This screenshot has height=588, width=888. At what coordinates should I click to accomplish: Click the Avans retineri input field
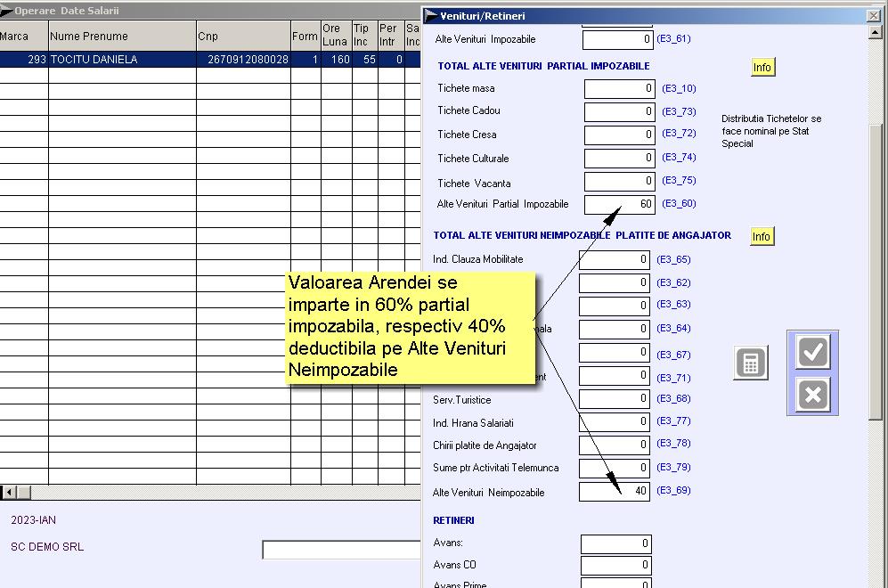[x=616, y=543]
